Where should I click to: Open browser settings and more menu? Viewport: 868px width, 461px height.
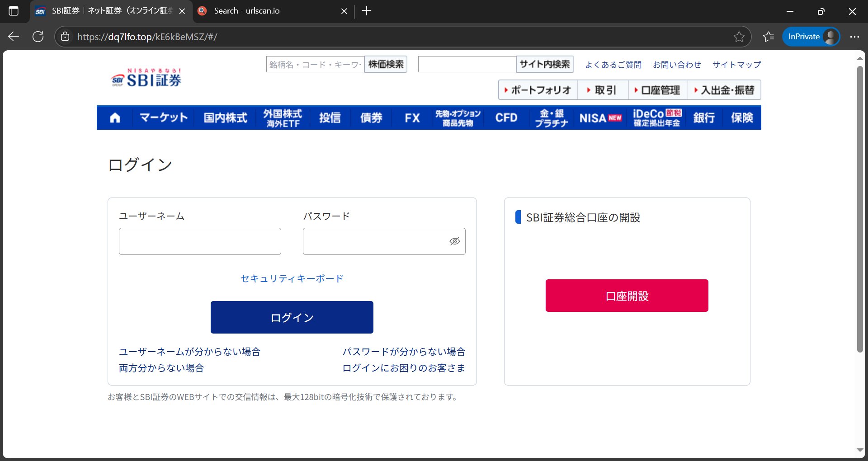pyautogui.click(x=854, y=37)
